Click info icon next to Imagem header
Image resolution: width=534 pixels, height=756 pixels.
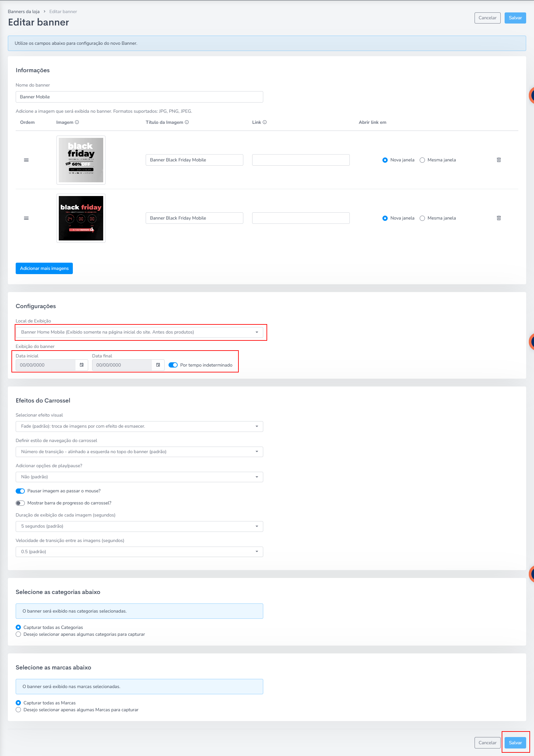point(77,122)
